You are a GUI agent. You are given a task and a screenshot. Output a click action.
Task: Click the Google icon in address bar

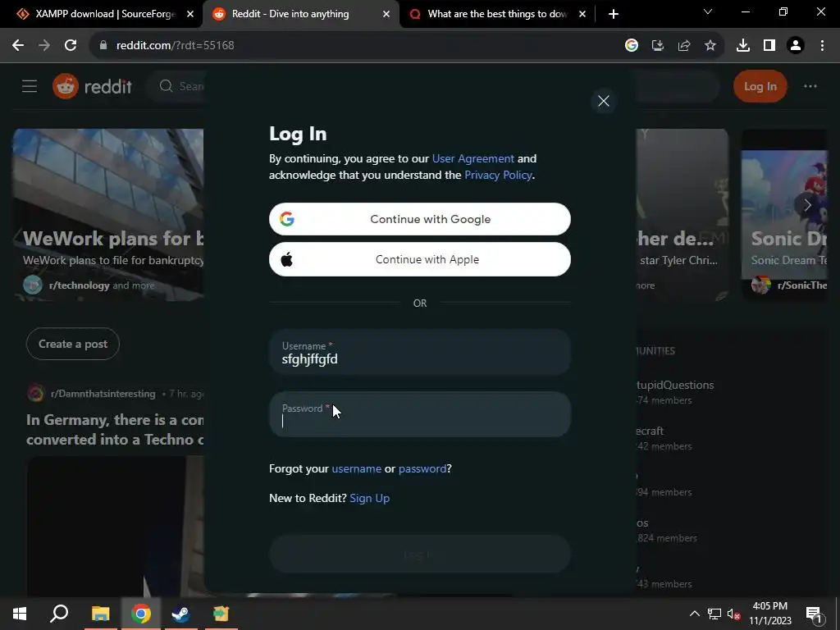632,46
